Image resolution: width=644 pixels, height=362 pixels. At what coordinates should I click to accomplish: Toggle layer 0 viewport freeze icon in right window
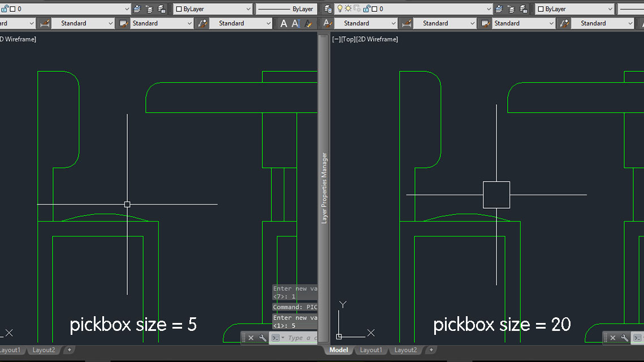coord(357,8)
